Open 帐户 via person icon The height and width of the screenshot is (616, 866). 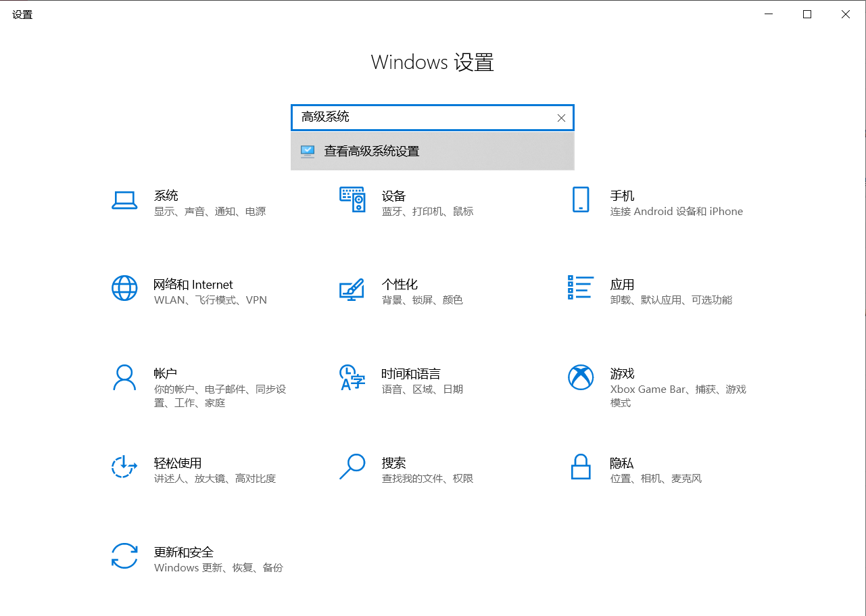[x=124, y=377]
